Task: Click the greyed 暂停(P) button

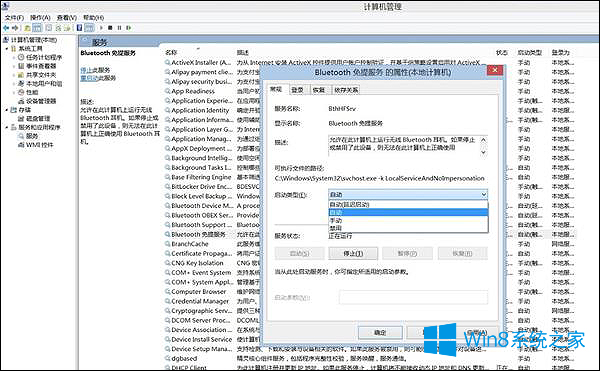Action: tap(407, 253)
